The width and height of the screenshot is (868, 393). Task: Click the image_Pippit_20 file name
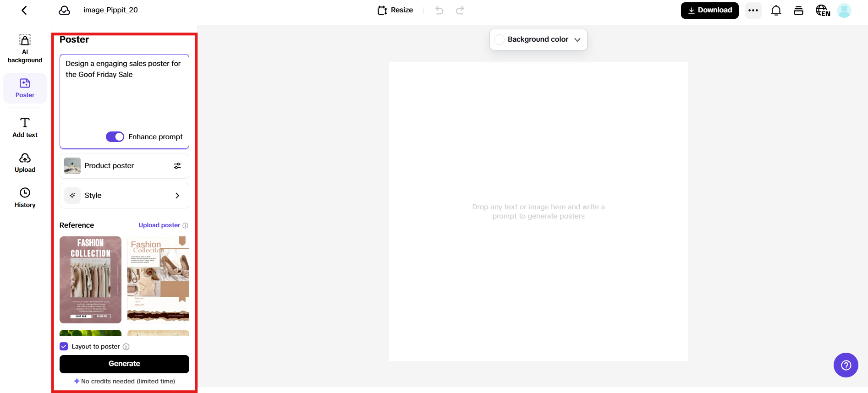tap(110, 10)
